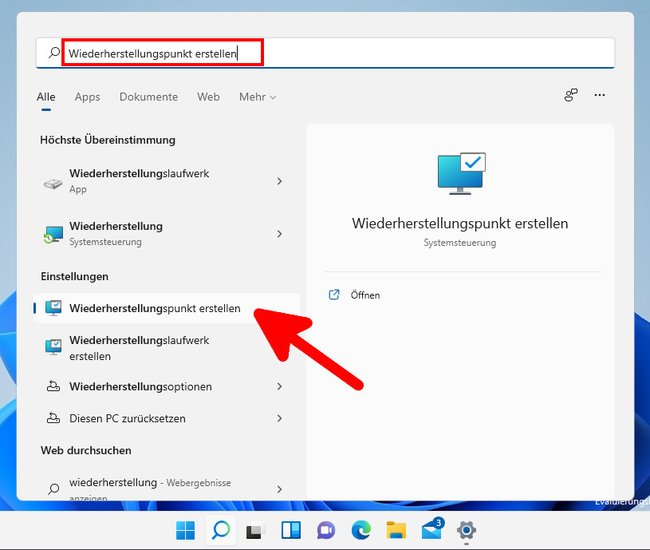Switch to the Dokumente tab
The width and height of the screenshot is (650, 550).
(148, 97)
